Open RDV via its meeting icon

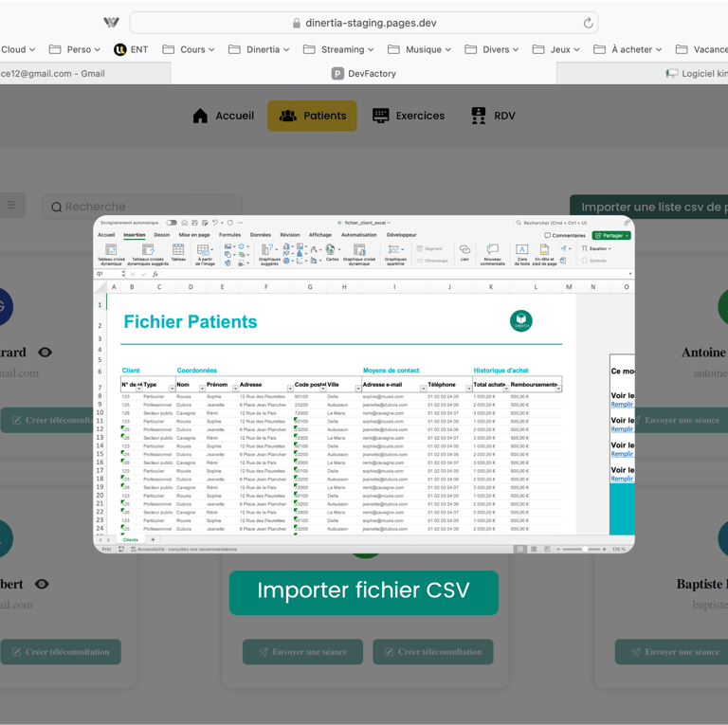[x=478, y=116]
